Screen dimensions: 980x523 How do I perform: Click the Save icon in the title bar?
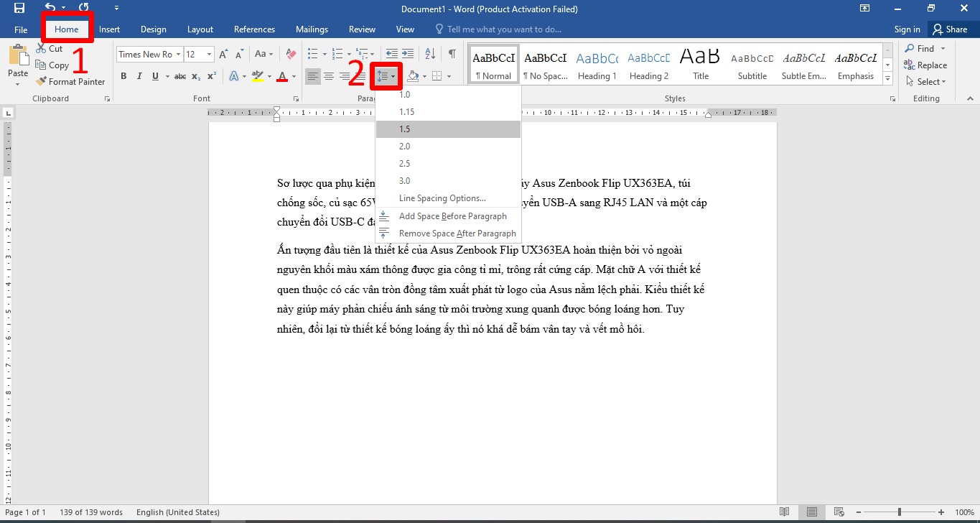pos(19,9)
